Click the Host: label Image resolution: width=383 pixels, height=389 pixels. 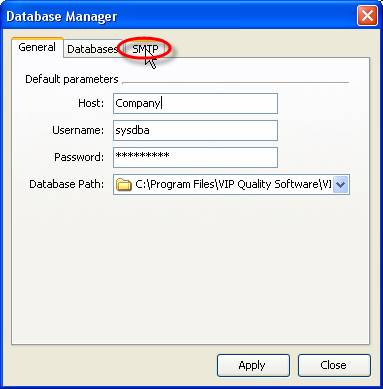(91, 103)
